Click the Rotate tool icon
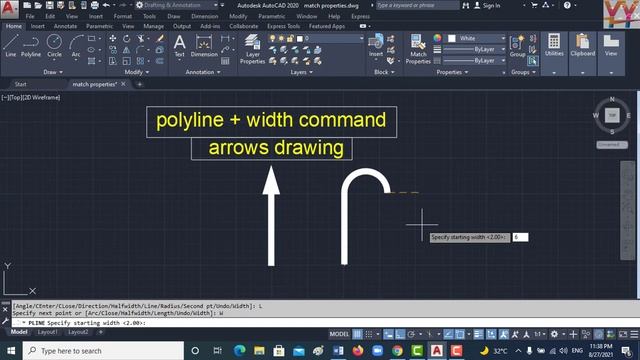 click(x=127, y=39)
